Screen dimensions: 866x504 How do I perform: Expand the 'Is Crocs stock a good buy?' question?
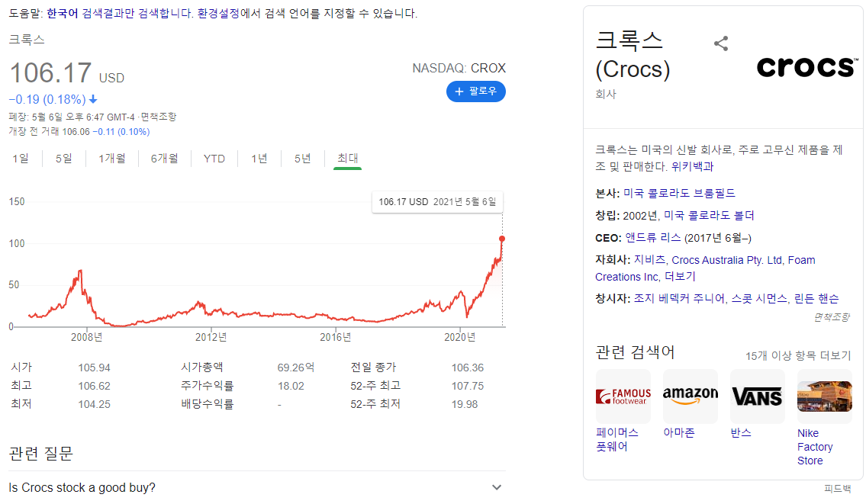point(257,487)
